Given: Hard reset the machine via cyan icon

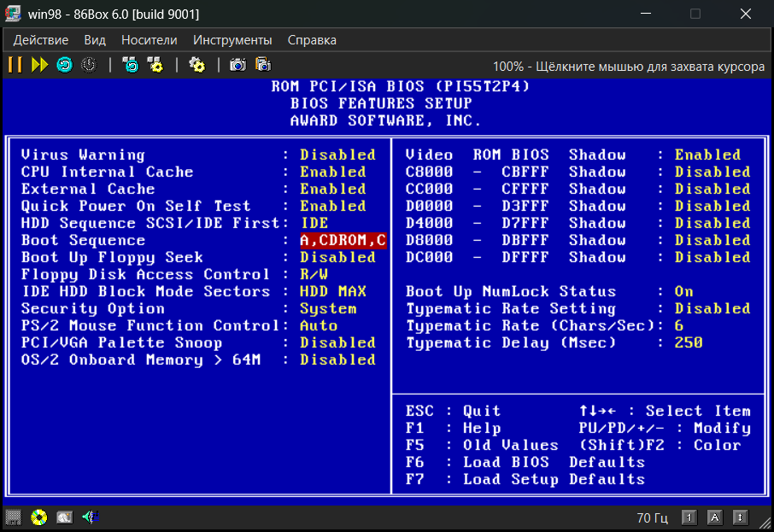Looking at the screenshot, I should (65, 65).
